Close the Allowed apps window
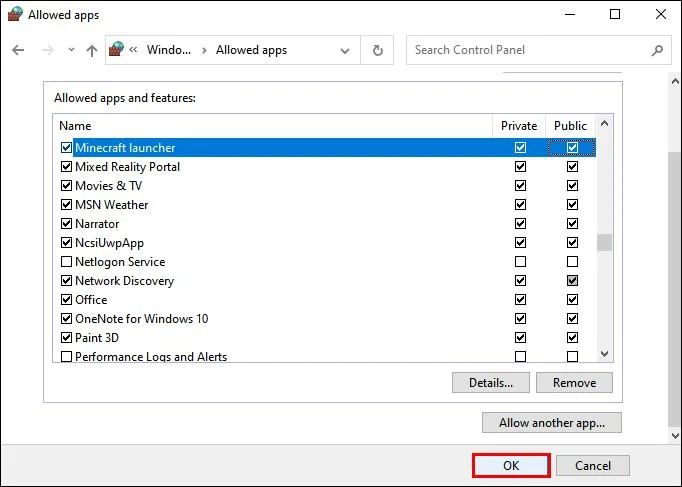Screen dimensions: 682x487 (x=661, y=14)
